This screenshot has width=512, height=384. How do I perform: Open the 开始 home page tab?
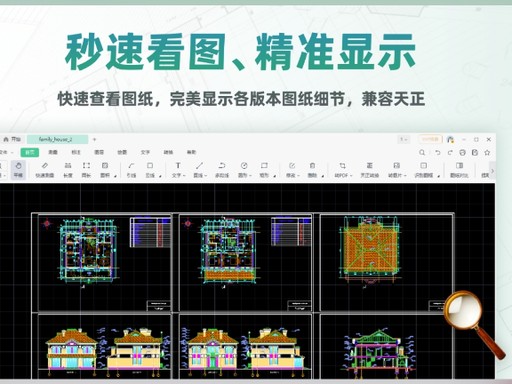coord(12,139)
